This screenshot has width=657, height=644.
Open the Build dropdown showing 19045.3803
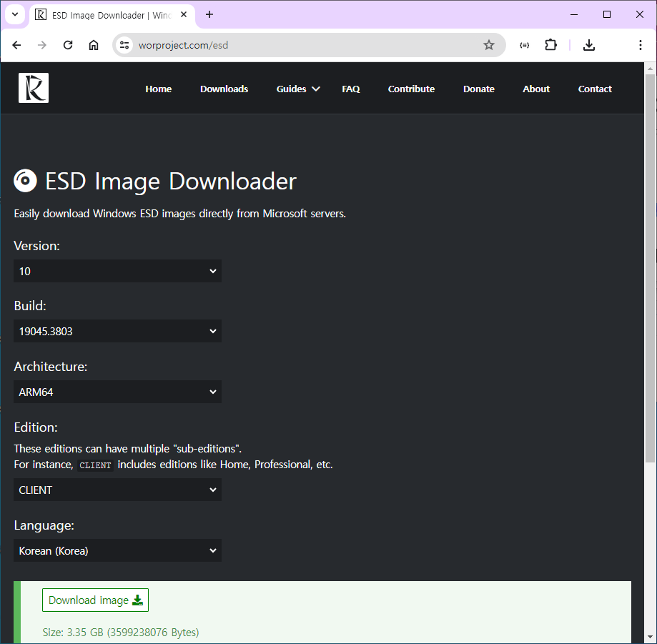coord(117,331)
